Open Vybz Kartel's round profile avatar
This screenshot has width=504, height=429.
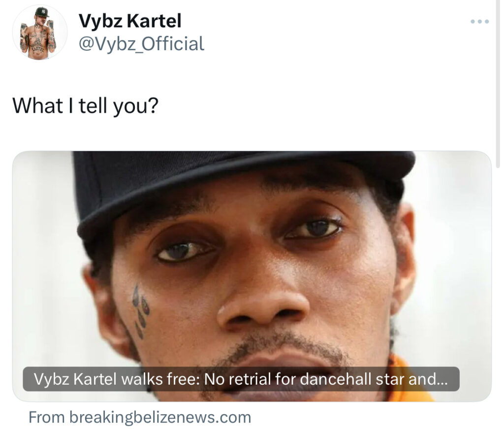(39, 32)
